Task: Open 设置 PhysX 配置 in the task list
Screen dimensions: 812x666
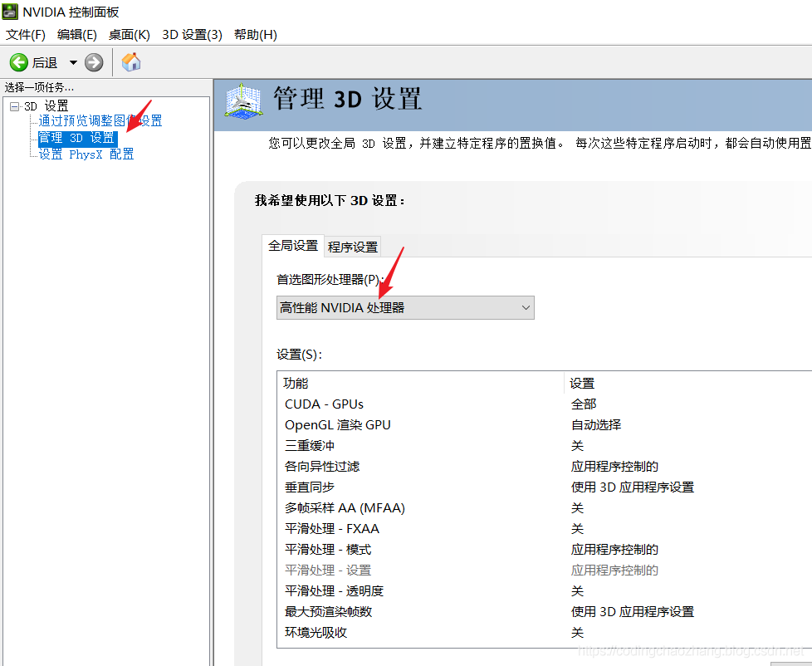Action: (x=84, y=154)
